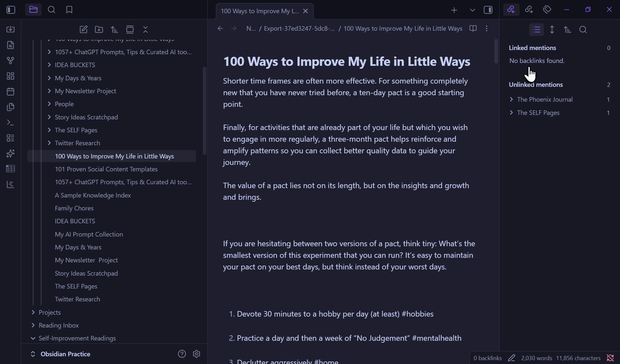Click 0 backlinks in status bar
The width and height of the screenshot is (620, 364).
tap(488, 358)
